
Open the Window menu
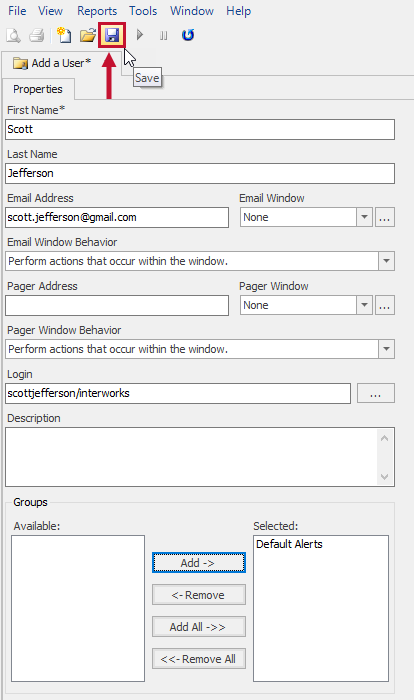pyautogui.click(x=192, y=11)
